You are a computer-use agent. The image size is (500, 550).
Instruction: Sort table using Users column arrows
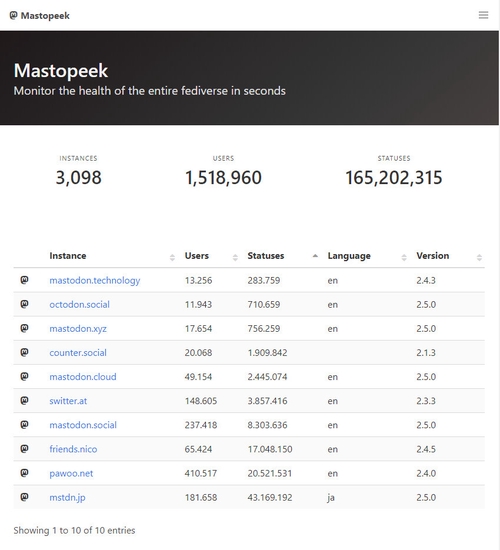(x=235, y=257)
